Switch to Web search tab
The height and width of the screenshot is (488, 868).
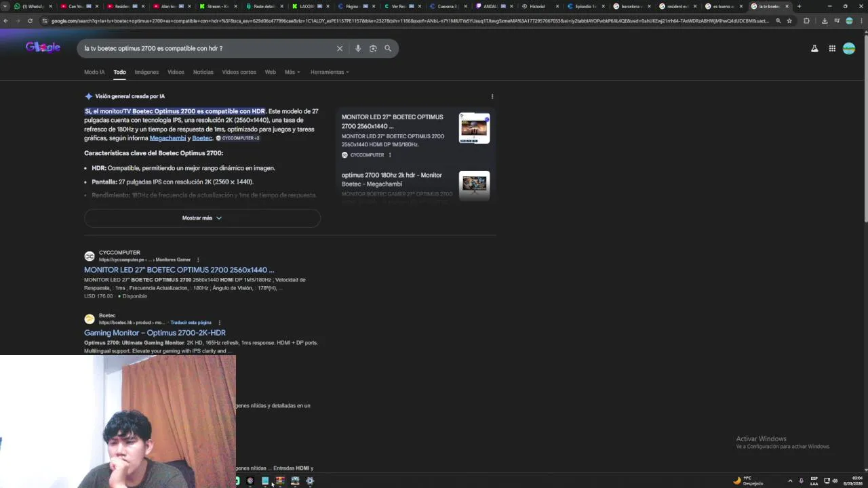tap(270, 72)
